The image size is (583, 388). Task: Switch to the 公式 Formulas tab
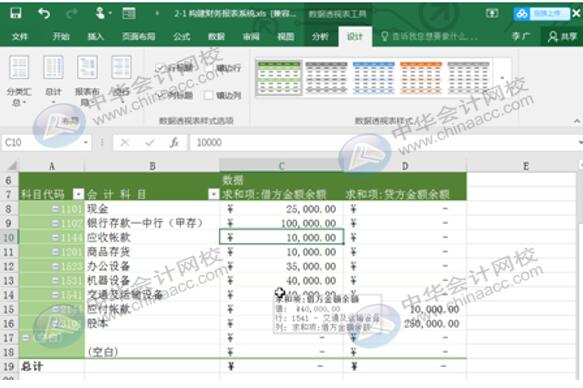[181, 36]
